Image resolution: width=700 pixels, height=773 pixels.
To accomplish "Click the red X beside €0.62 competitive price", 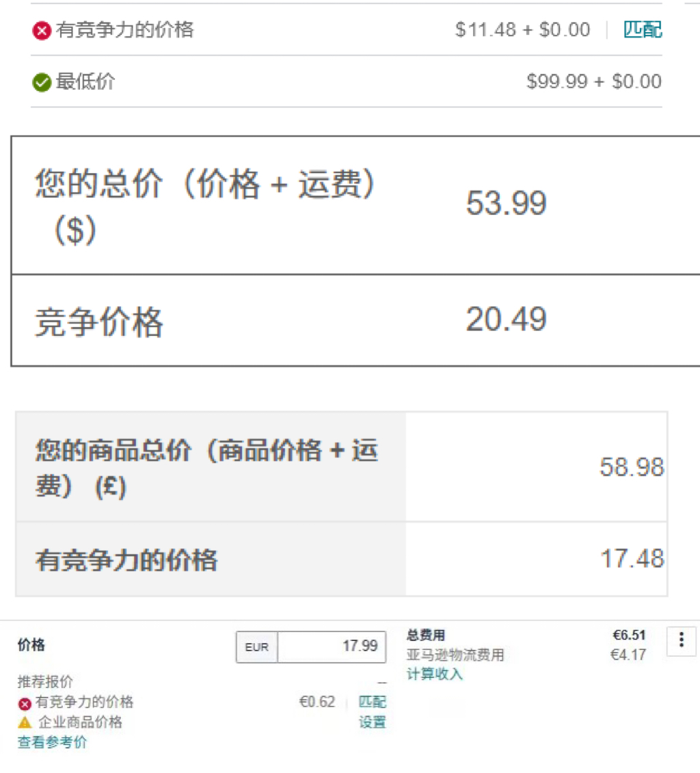I will point(25,703).
